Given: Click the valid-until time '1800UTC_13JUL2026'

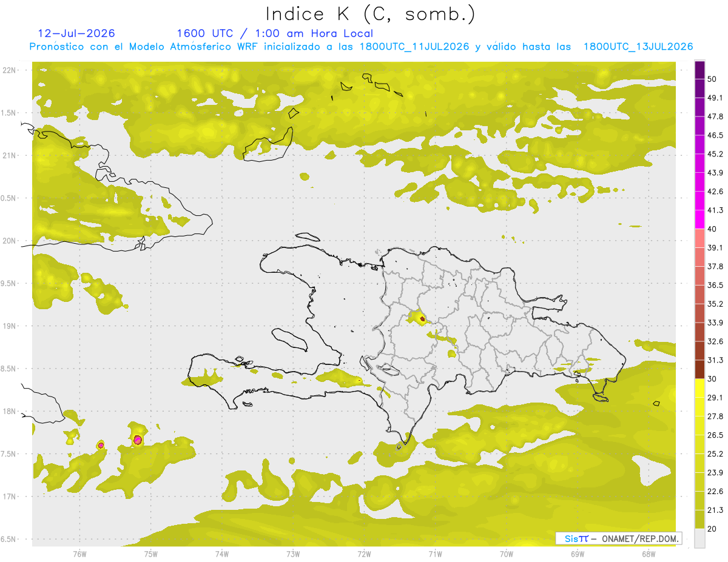Looking at the screenshot, I should pos(638,47).
